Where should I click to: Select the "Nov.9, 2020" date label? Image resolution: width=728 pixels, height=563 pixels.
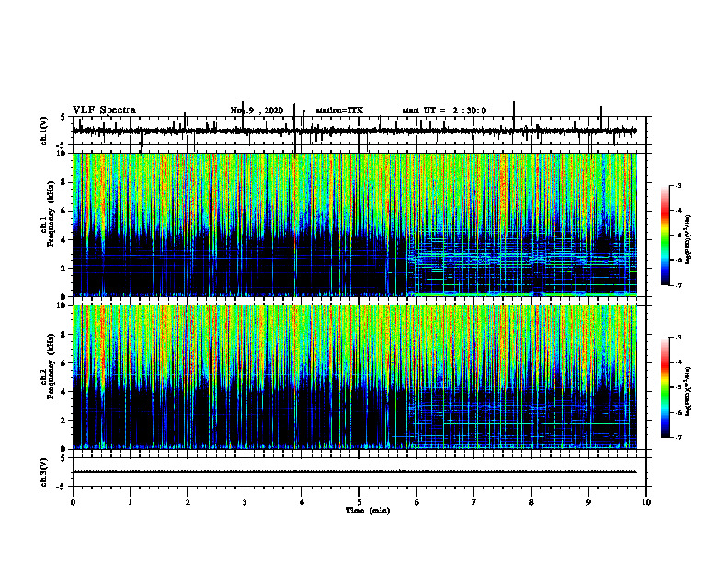pyautogui.click(x=256, y=110)
